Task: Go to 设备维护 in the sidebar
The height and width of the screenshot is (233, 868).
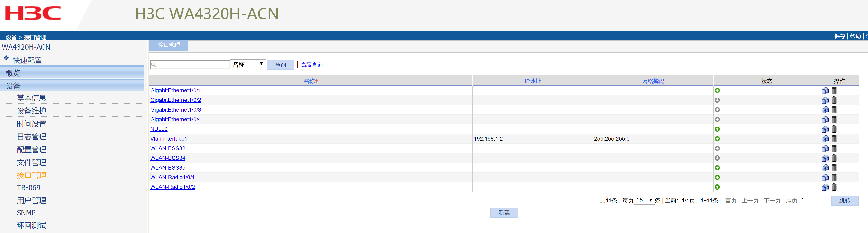Action: (31, 111)
